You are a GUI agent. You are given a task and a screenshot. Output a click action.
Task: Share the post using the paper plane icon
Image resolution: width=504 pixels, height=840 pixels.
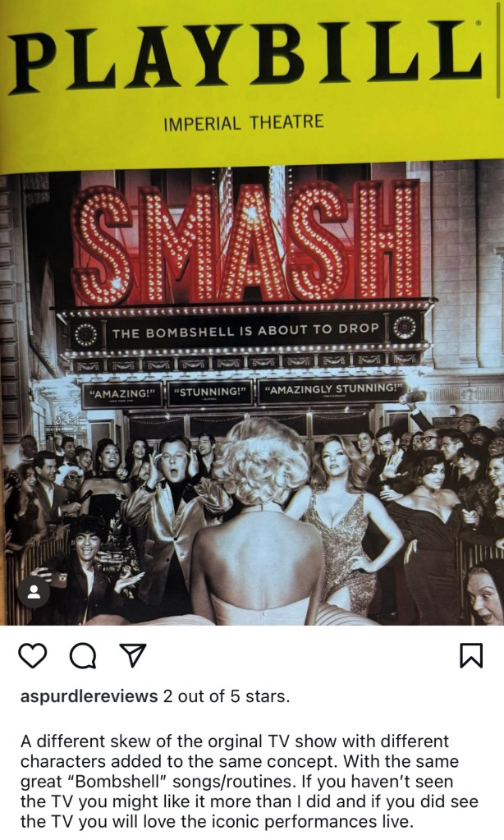(x=132, y=655)
